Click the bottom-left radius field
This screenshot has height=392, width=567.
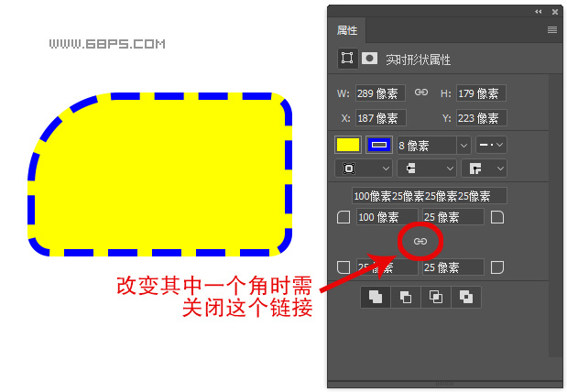[x=387, y=267]
